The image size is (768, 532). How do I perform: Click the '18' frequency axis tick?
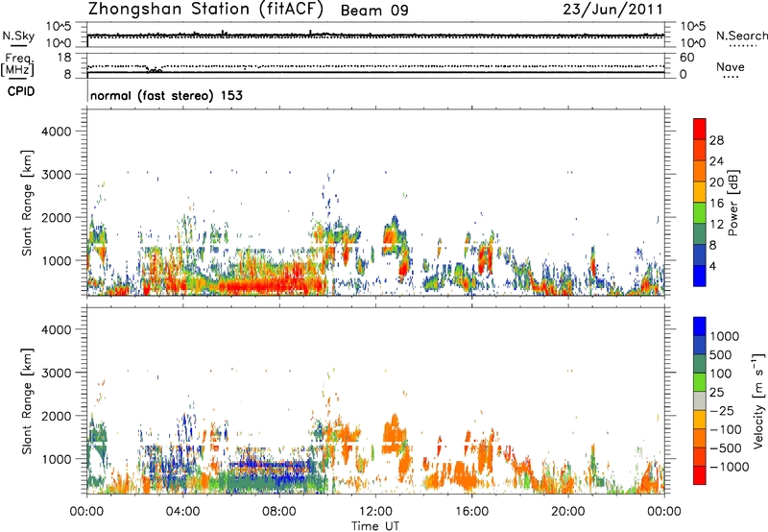64,58
